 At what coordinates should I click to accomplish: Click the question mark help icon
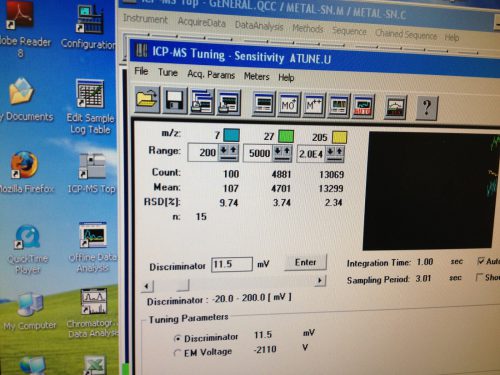(x=427, y=108)
